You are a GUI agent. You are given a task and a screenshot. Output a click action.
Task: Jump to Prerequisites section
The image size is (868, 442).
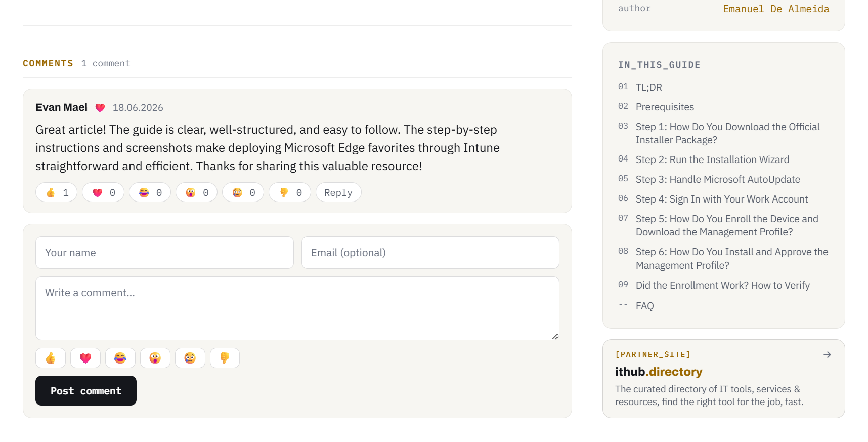pyautogui.click(x=665, y=107)
